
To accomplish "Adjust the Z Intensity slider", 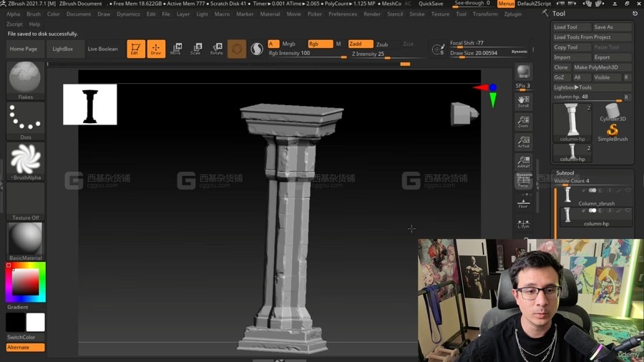I will pyautogui.click(x=388, y=54).
